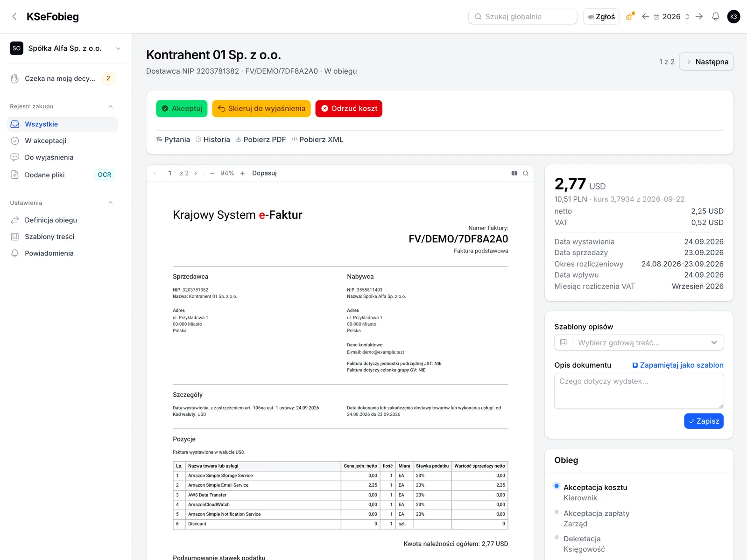Click the OCR badge beside Dodane pliki

[x=105, y=175]
